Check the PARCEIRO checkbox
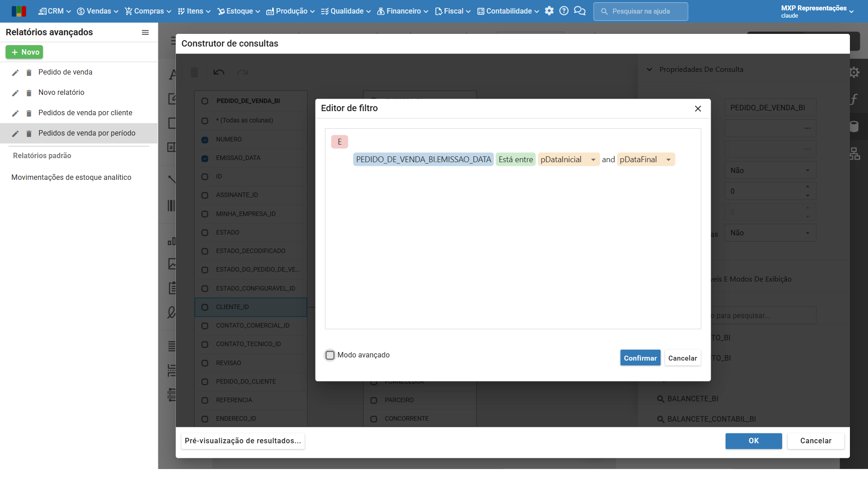 (373, 400)
